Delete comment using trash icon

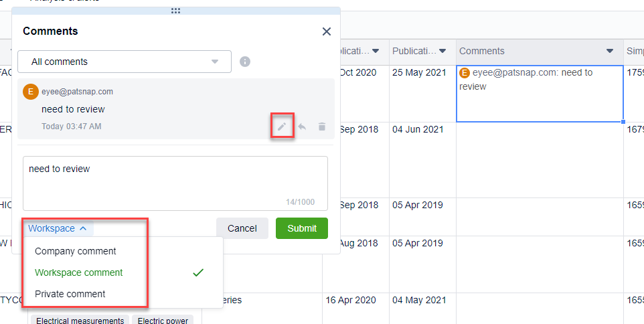[322, 127]
